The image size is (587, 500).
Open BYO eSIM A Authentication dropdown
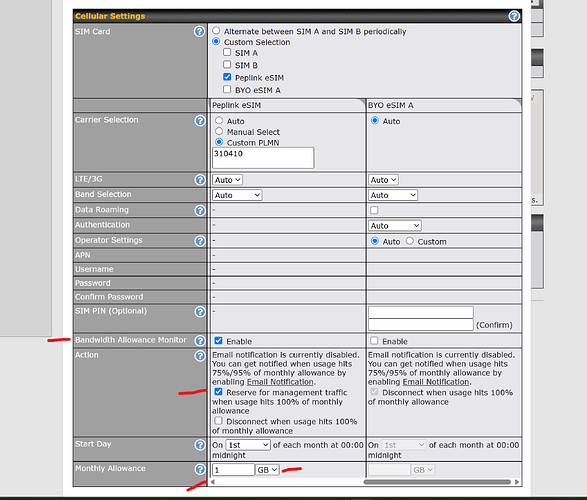[x=395, y=226]
